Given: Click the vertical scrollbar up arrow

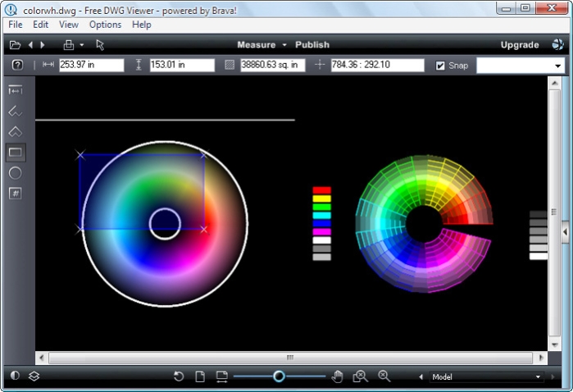Looking at the screenshot, I should coord(555,84).
